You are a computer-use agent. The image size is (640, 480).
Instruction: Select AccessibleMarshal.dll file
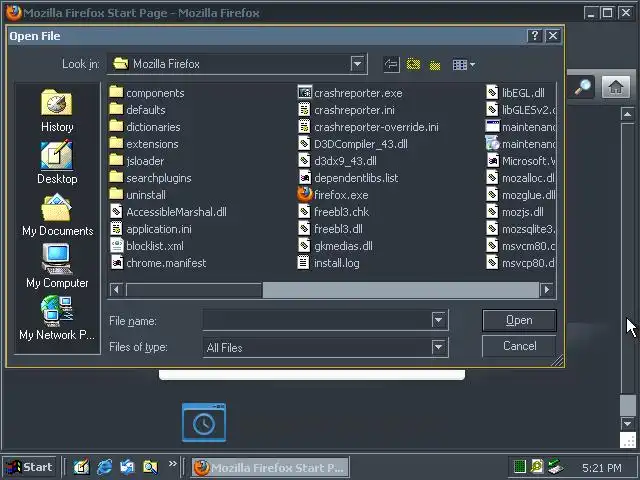[168, 212]
